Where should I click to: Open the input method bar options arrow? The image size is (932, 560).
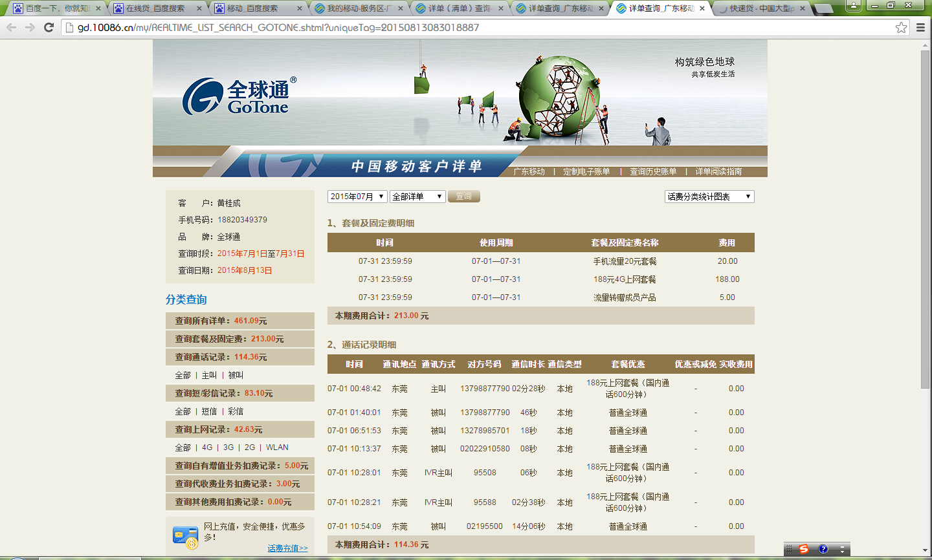842,549
